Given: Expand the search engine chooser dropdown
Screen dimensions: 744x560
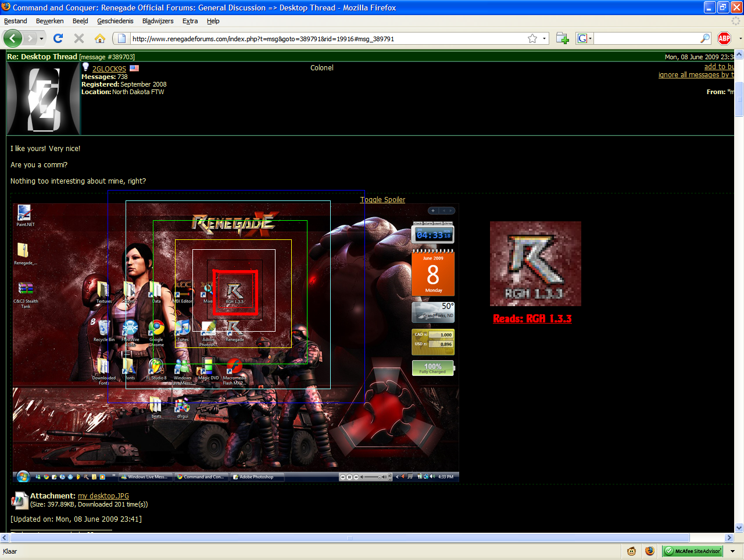Looking at the screenshot, I should [x=584, y=39].
